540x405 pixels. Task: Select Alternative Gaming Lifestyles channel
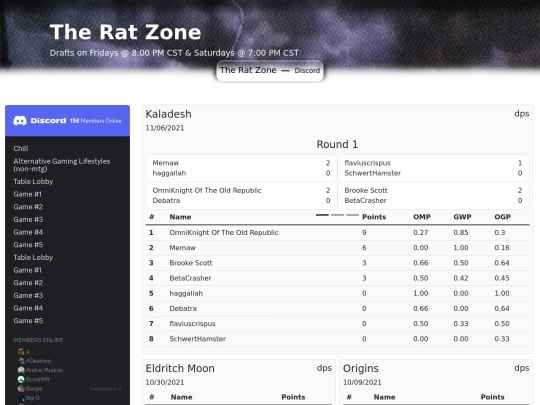click(62, 165)
